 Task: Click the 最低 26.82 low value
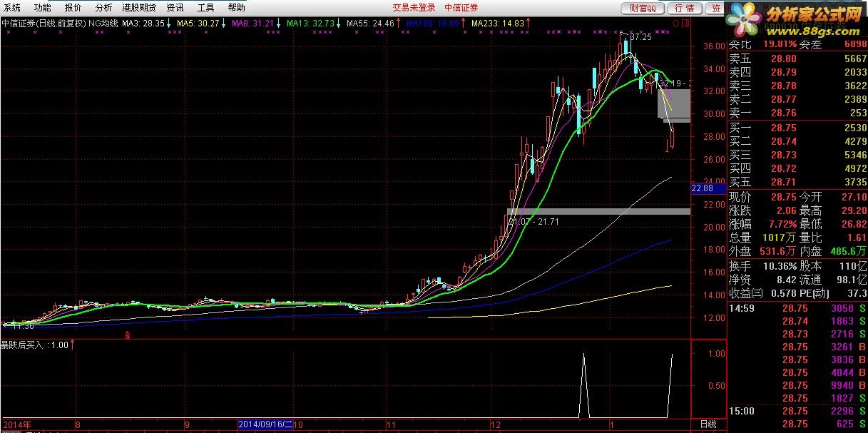(854, 224)
